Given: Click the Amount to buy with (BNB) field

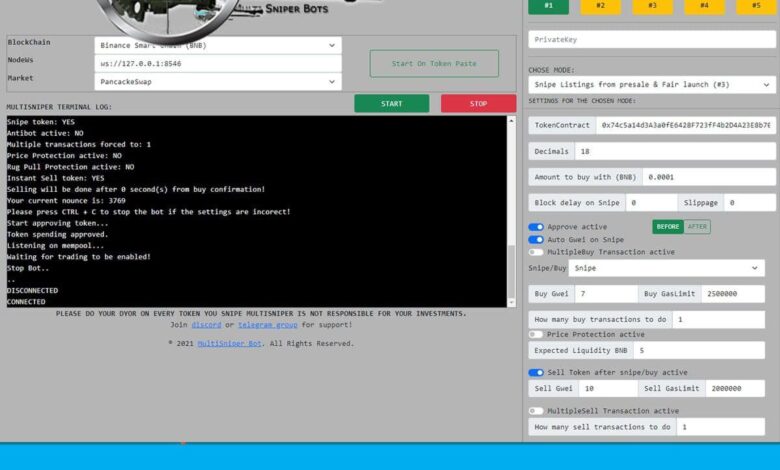Looking at the screenshot, I should (708, 177).
